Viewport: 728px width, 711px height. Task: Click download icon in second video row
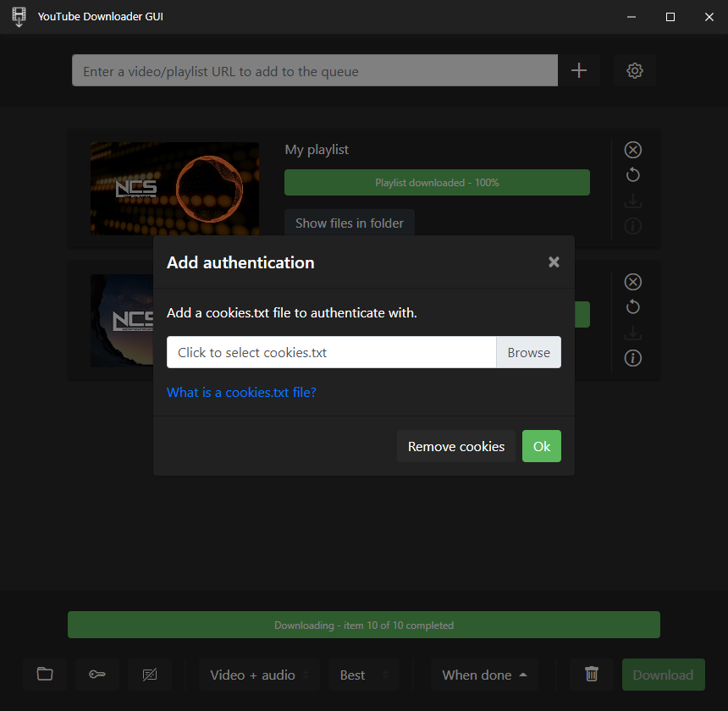(633, 333)
